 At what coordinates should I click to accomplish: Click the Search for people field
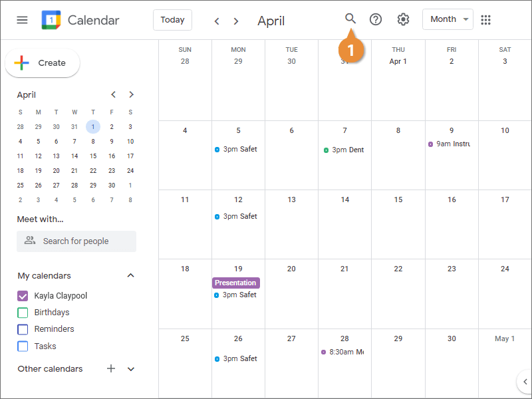coord(76,241)
